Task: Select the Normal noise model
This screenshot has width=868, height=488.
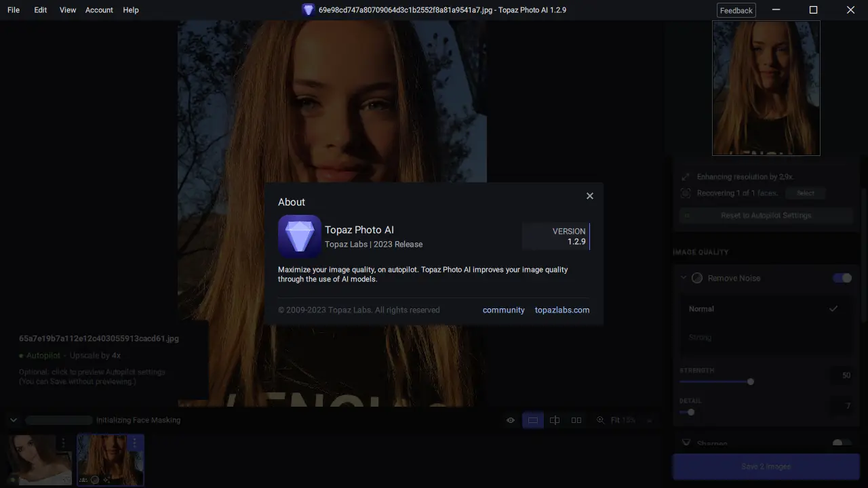Action: coord(766,309)
